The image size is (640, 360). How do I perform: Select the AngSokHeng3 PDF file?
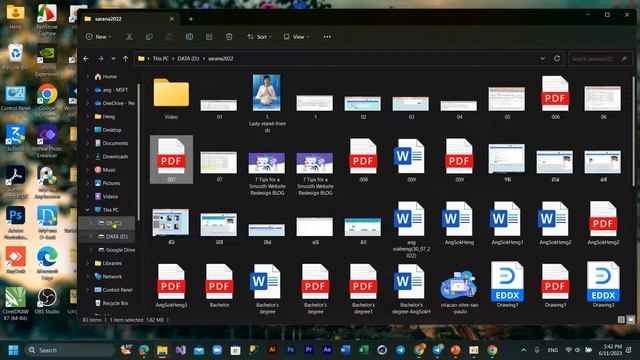click(x=171, y=286)
